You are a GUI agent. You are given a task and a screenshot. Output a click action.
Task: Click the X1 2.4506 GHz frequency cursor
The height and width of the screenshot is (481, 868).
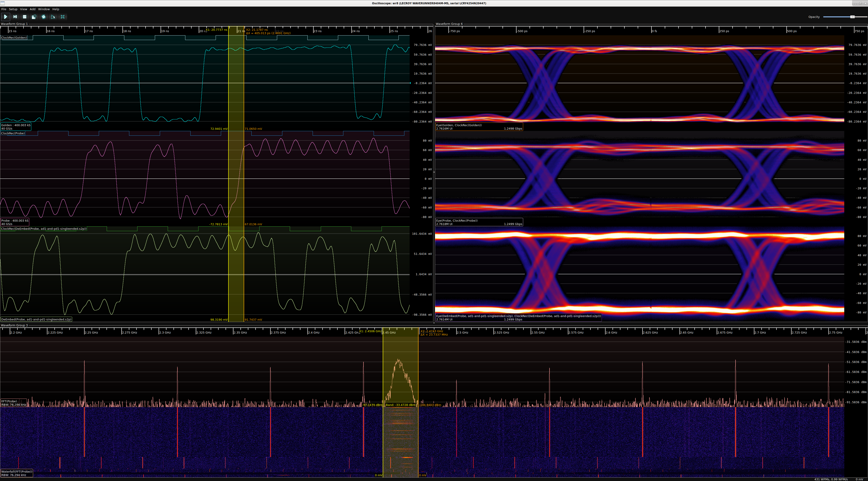(370, 331)
